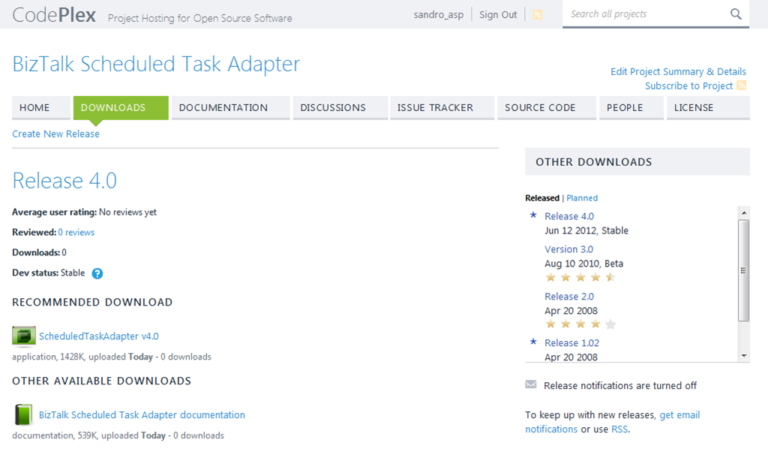
Task: Open the SOURCE CODE tab
Action: coord(547,108)
